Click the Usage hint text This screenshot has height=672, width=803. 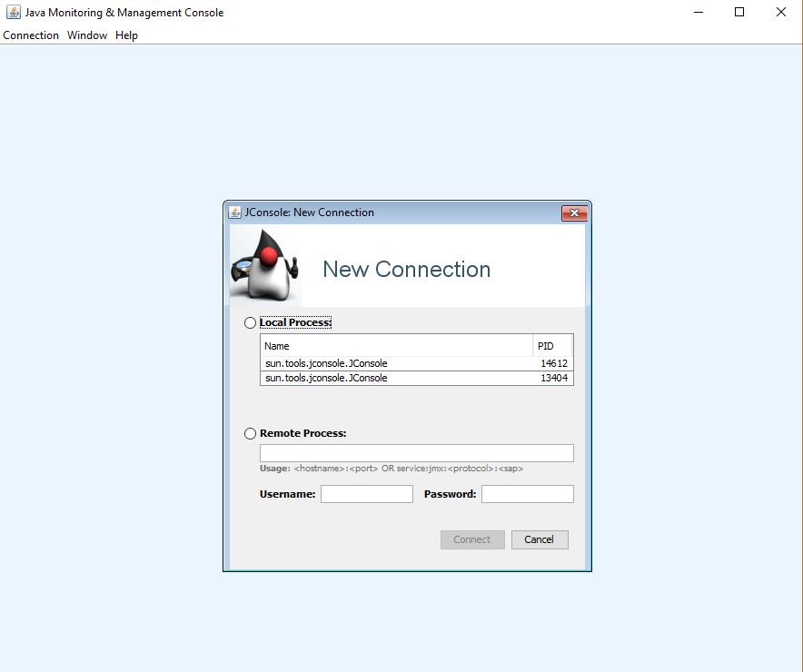(x=392, y=469)
